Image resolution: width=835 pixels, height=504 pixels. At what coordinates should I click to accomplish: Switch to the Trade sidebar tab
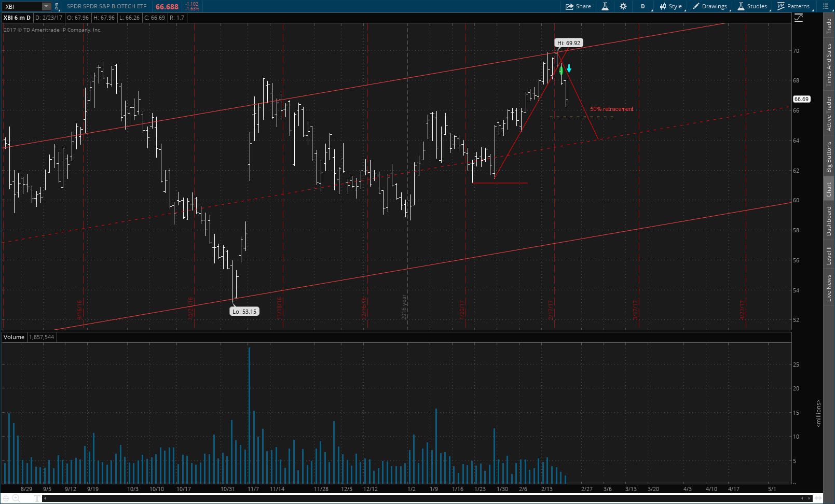pyautogui.click(x=829, y=26)
